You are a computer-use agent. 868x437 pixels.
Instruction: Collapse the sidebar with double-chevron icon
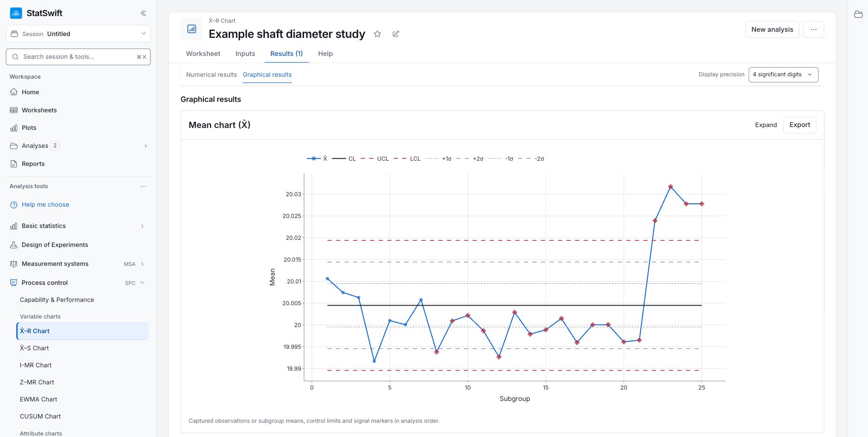(143, 13)
